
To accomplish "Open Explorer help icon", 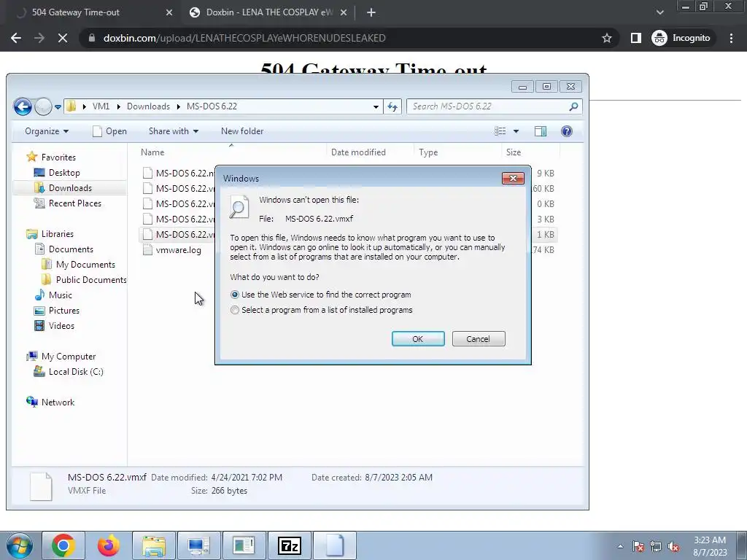I will click(x=566, y=131).
